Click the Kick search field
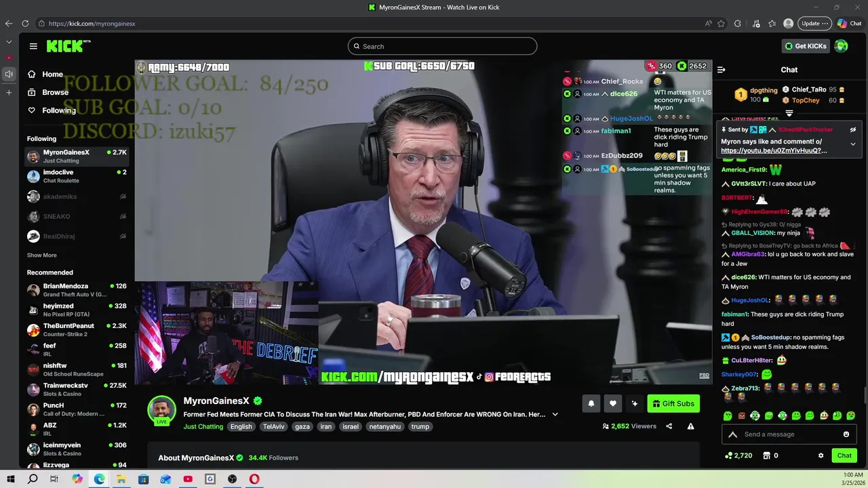Screen dimensions: 868x488 coord(442,46)
